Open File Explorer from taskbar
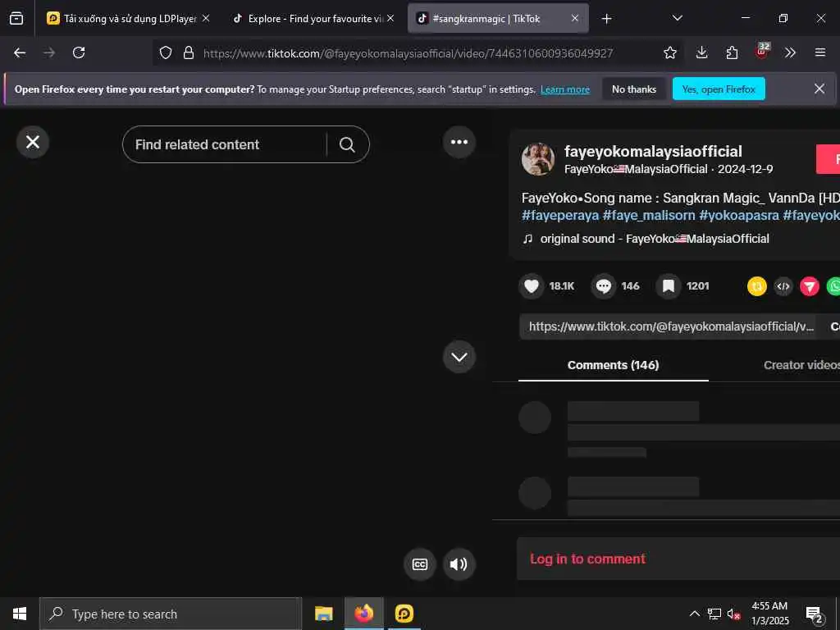 [323, 614]
